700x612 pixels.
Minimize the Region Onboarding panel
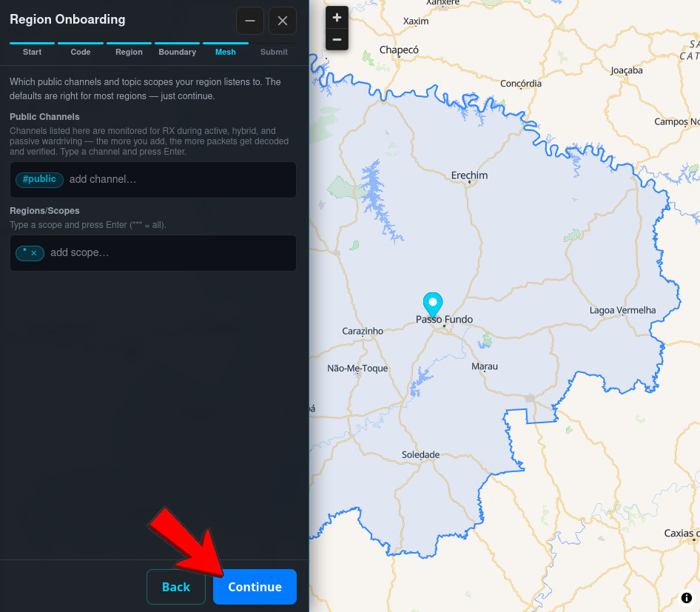[x=250, y=21]
